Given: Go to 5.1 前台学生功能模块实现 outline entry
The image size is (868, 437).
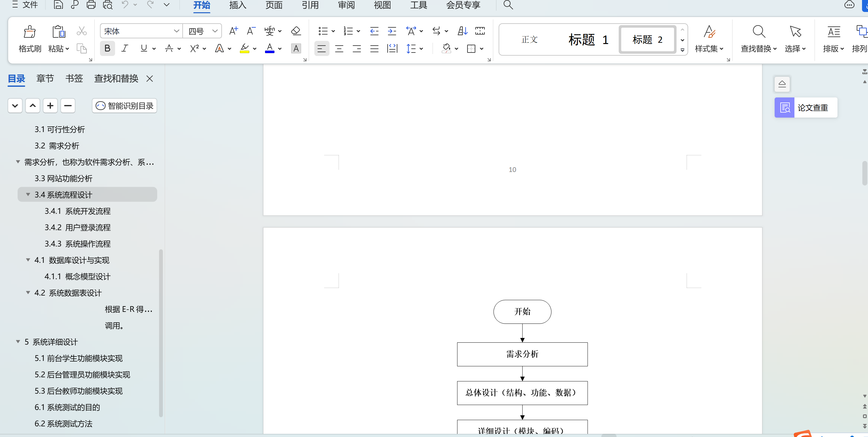Looking at the screenshot, I should click(x=79, y=358).
